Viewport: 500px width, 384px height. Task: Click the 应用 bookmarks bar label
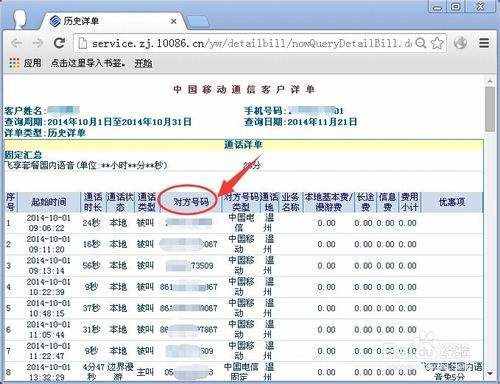click(x=32, y=63)
